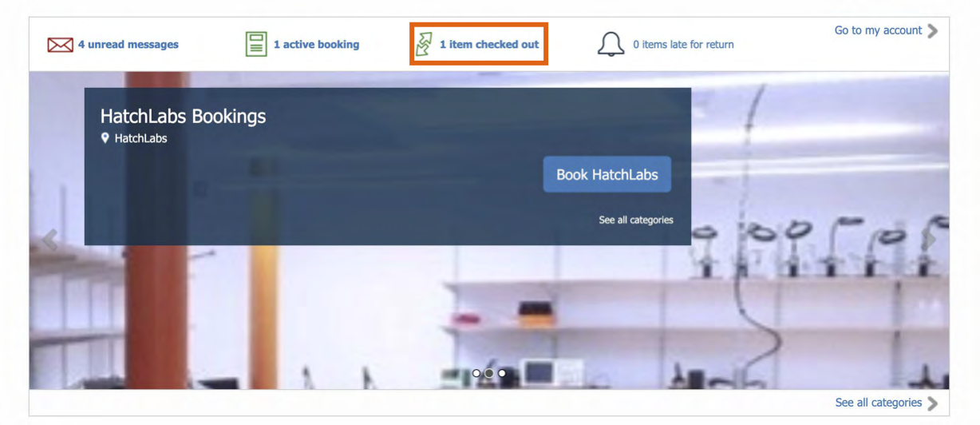Viewport: 980px width, 425px height.
Task: Open the HatchLabs Bookings heading
Action: (x=183, y=116)
